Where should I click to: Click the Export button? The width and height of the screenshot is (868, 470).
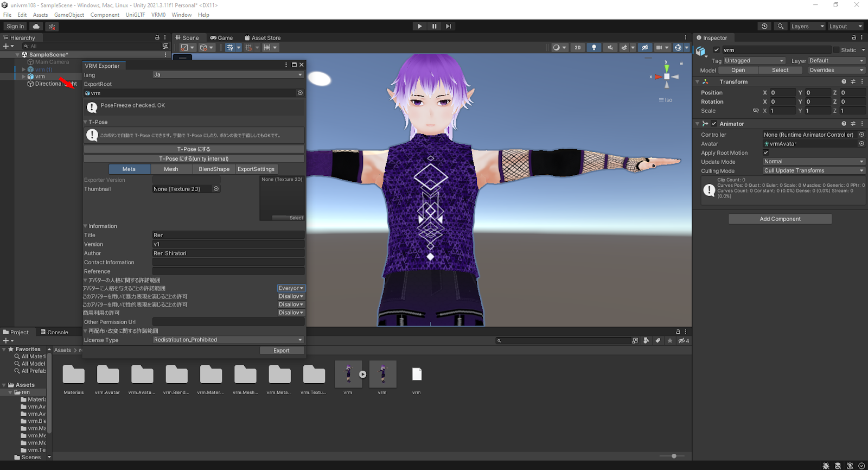coord(282,351)
